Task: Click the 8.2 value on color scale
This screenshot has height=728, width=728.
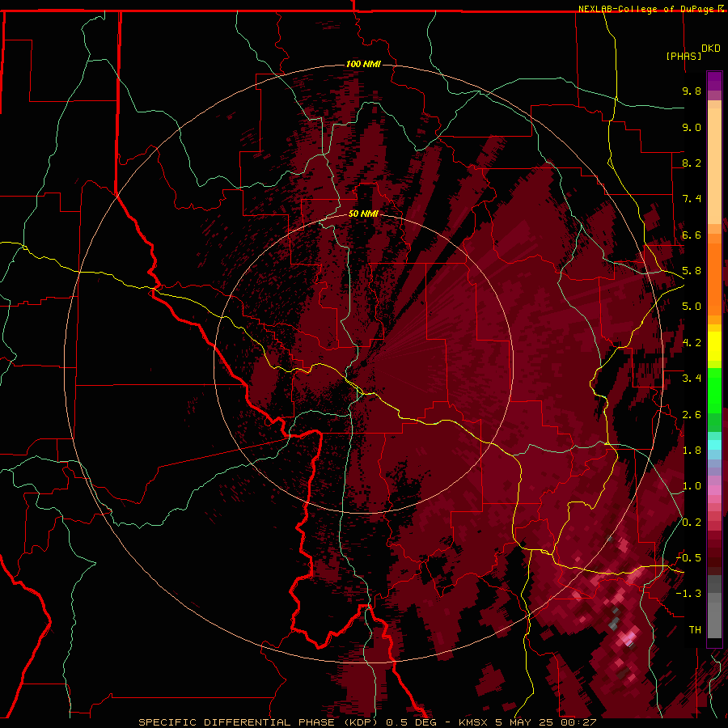Action: pos(692,163)
